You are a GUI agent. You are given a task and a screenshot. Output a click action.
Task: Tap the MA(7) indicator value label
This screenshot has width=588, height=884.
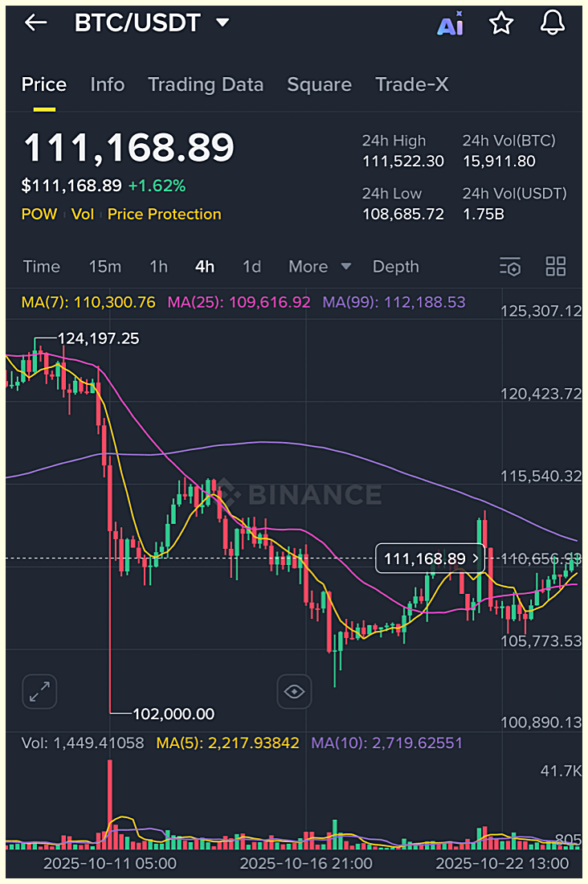point(88,302)
